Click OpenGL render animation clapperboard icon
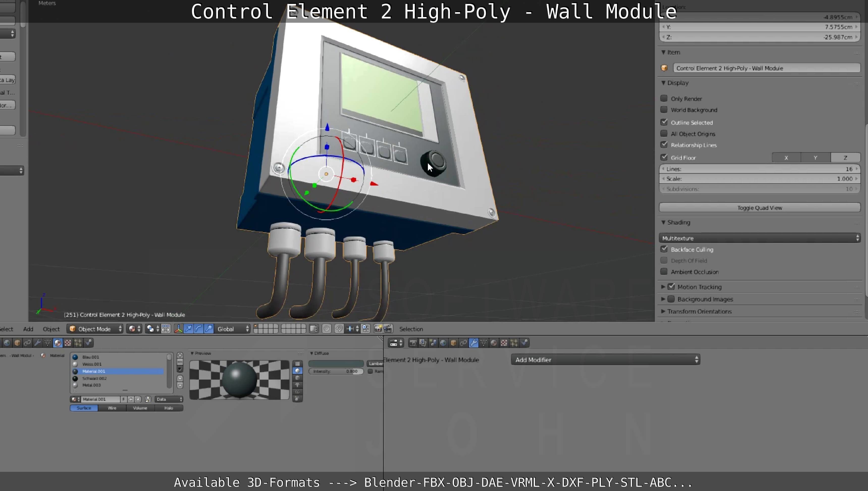Image resolution: width=868 pixels, height=491 pixels. tap(388, 329)
